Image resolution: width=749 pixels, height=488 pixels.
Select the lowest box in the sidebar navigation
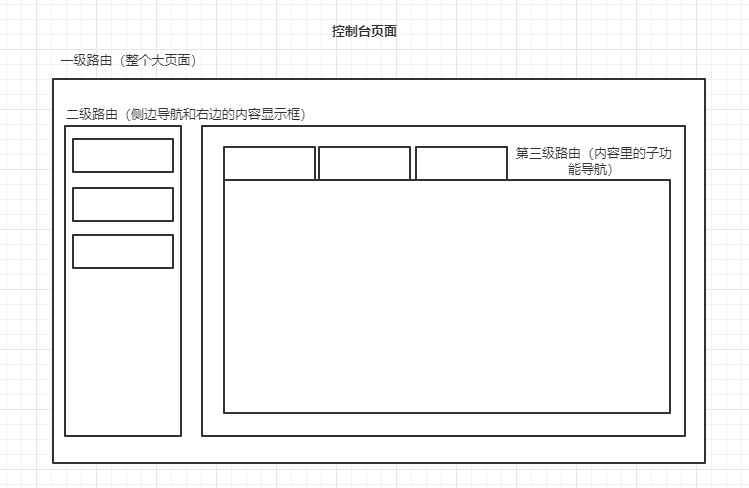click(x=123, y=251)
